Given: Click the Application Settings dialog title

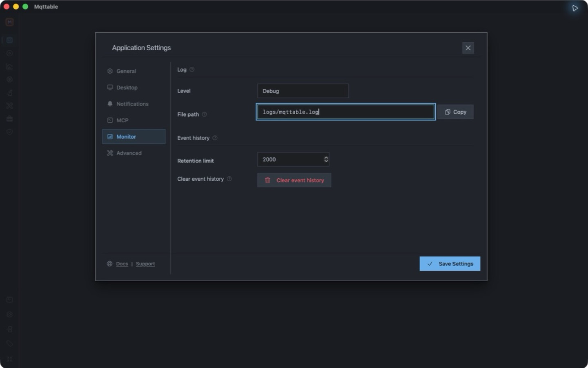Looking at the screenshot, I should [x=141, y=48].
